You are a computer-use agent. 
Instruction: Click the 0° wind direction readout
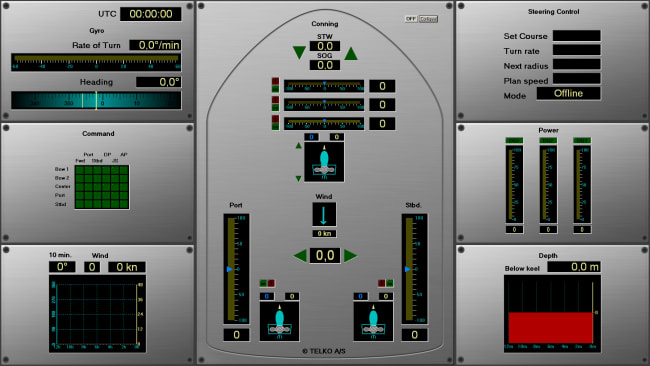tap(62, 267)
